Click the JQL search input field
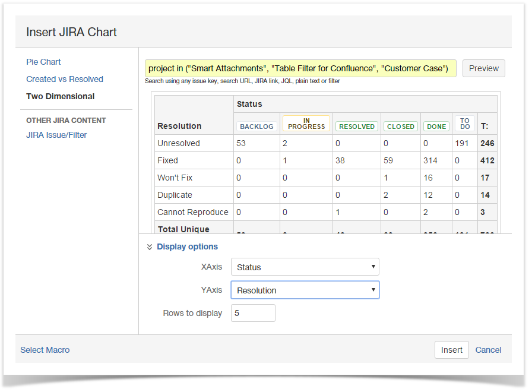Image resolution: width=532 pixels, height=392 pixels. (x=300, y=68)
